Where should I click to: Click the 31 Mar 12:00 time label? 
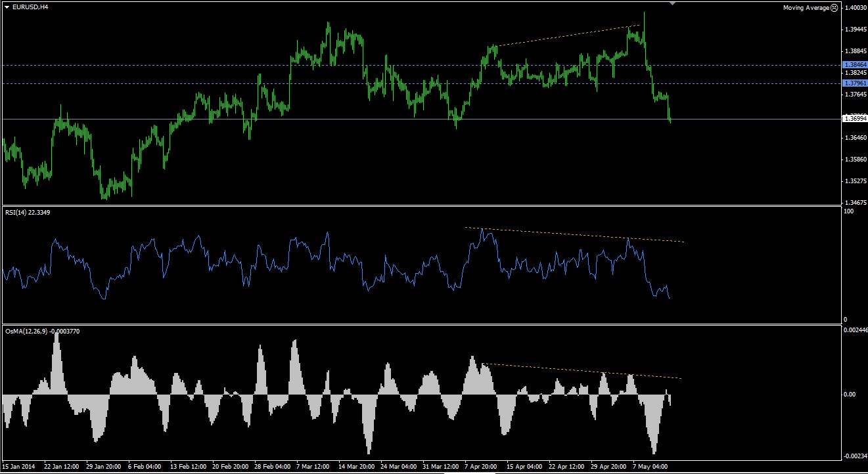click(441, 467)
